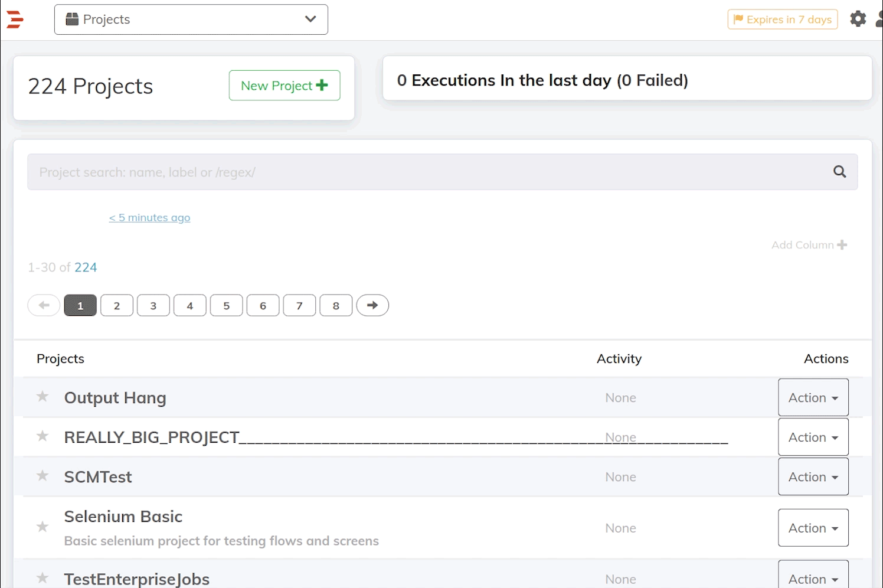Open settings gear icon
This screenshot has width=883, height=588.
tap(858, 19)
